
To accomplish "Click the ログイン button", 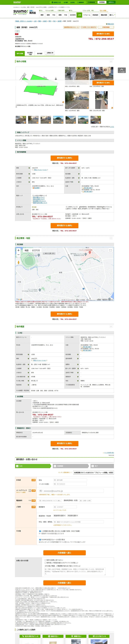I will [x=111, y=2].
